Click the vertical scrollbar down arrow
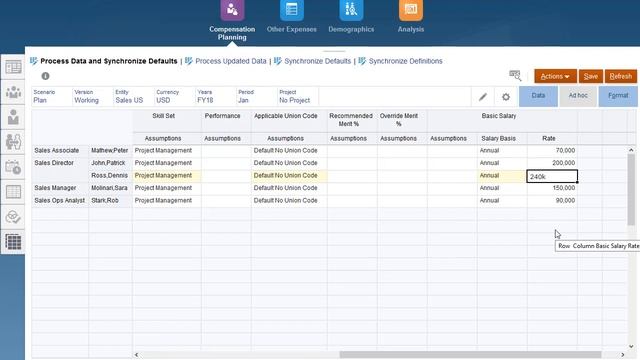640x360 pixels. pyautogui.click(x=631, y=346)
